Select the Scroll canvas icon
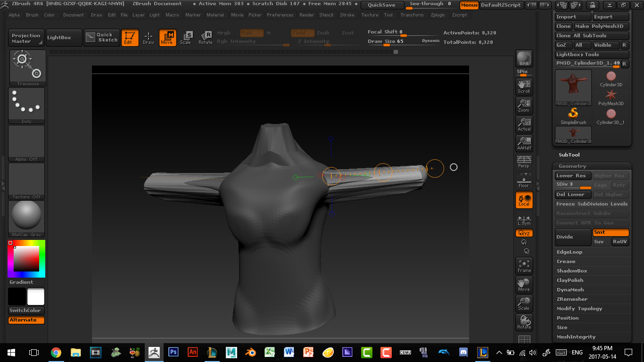This screenshot has height=362, width=644. point(524,86)
